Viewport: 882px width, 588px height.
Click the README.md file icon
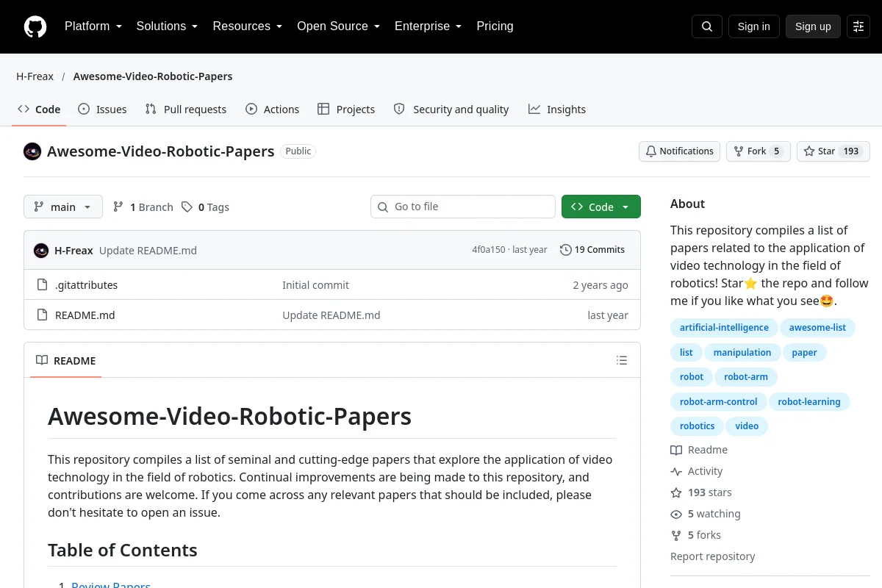tap(42, 315)
